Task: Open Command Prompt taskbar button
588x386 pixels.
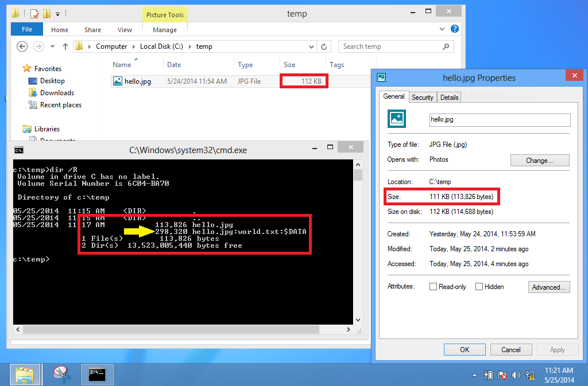Action: (97, 375)
